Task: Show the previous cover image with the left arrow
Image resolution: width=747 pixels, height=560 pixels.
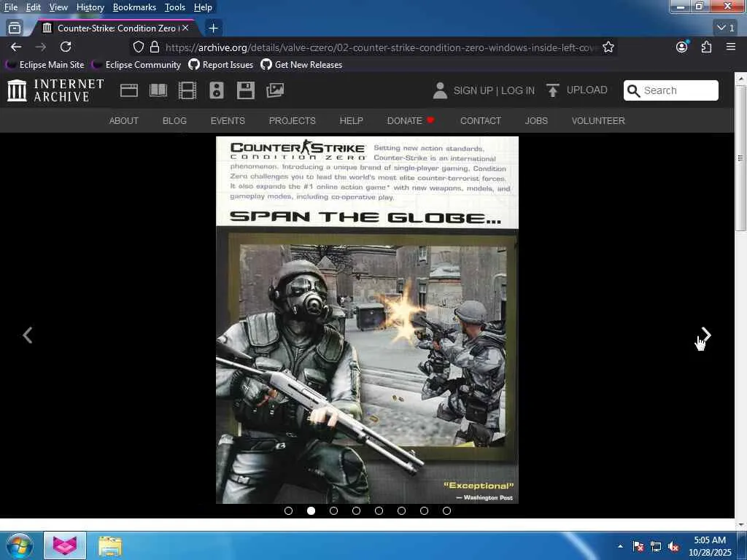Action: pyautogui.click(x=28, y=335)
